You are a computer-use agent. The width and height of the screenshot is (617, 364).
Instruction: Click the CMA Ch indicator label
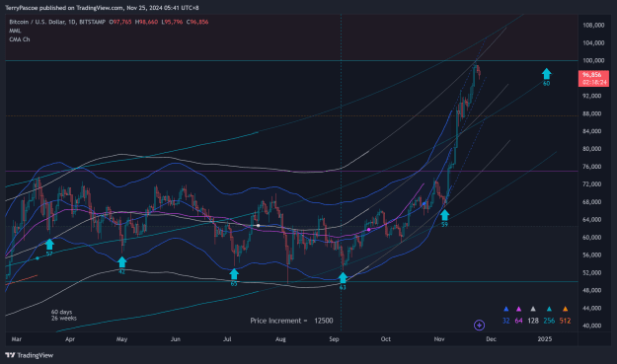point(20,39)
